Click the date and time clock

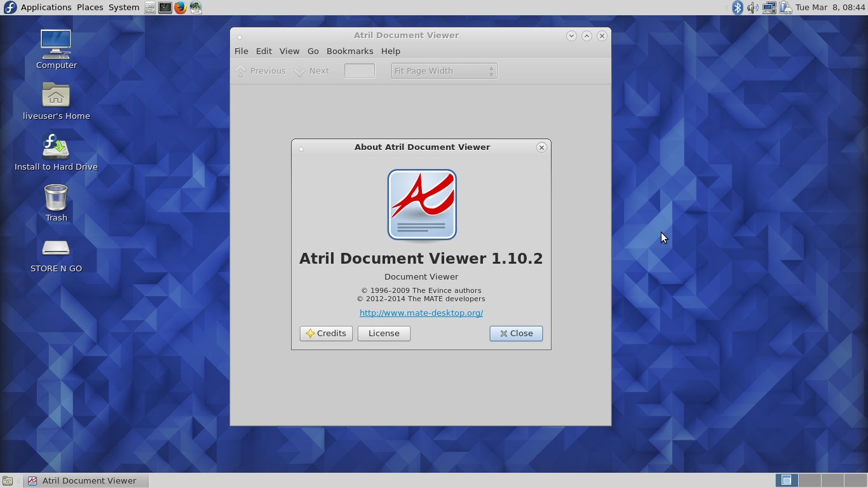[x=830, y=8]
